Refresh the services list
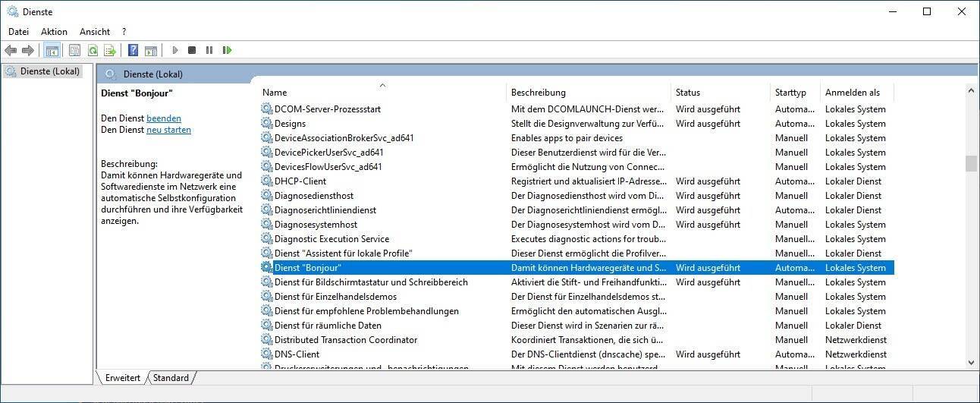The height and width of the screenshot is (403, 980). [x=93, y=50]
